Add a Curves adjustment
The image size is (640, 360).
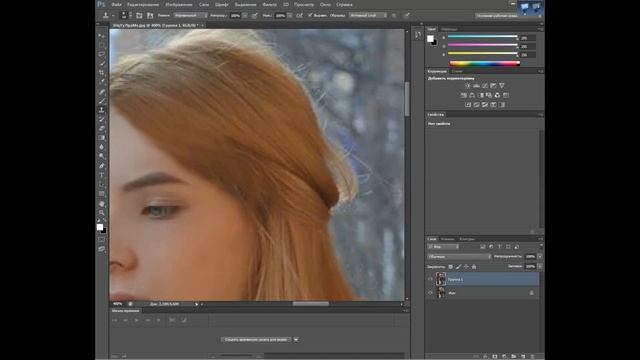[485, 86]
